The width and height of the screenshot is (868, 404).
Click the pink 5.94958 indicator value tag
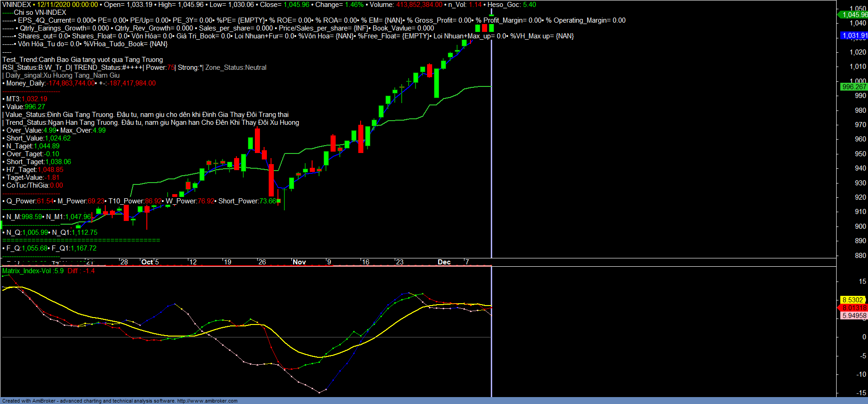pyautogui.click(x=854, y=316)
